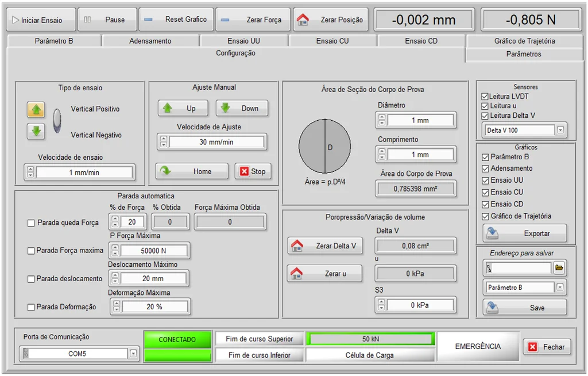588x376 pixels.
Task: Uncheck Leitura Delta V checkbox
Action: pyautogui.click(x=485, y=116)
